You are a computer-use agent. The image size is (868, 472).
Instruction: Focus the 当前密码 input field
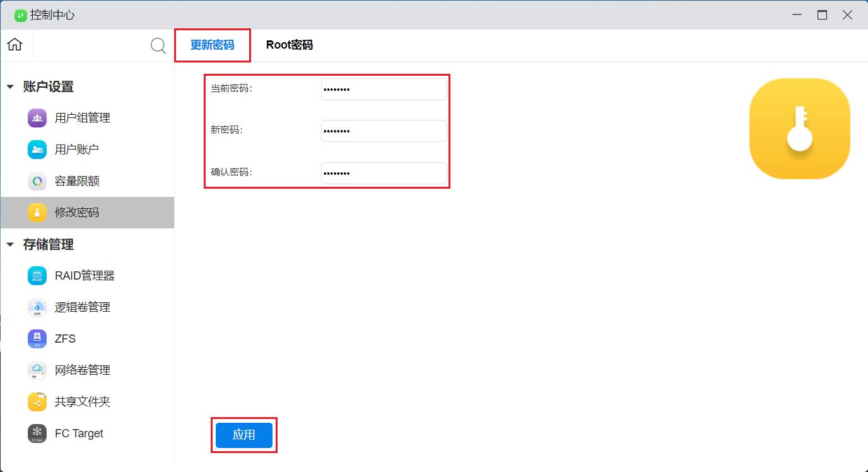384,90
